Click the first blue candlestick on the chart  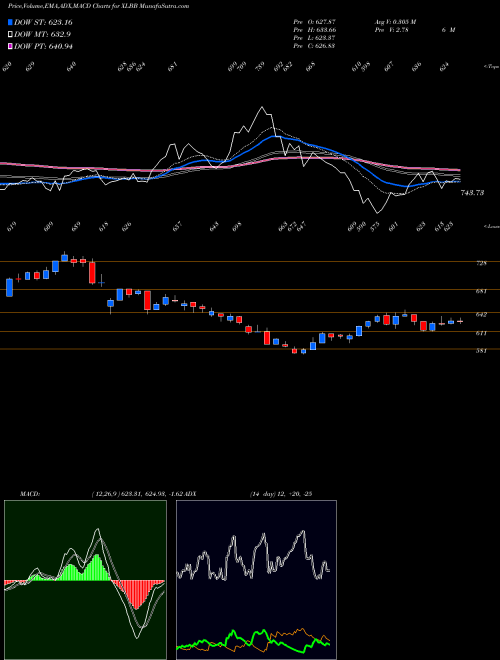[9, 287]
